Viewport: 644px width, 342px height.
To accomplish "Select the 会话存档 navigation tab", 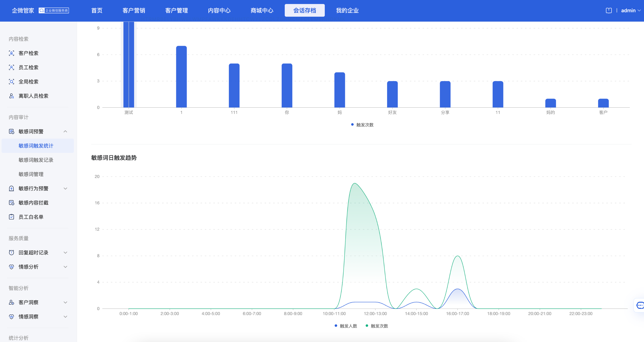I will click(305, 10).
